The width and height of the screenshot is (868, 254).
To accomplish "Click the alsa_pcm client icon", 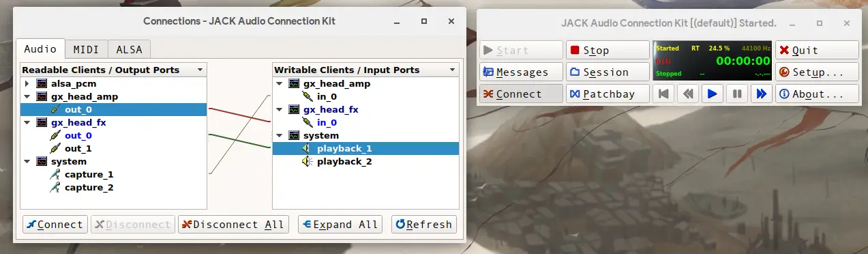I will click(x=41, y=83).
